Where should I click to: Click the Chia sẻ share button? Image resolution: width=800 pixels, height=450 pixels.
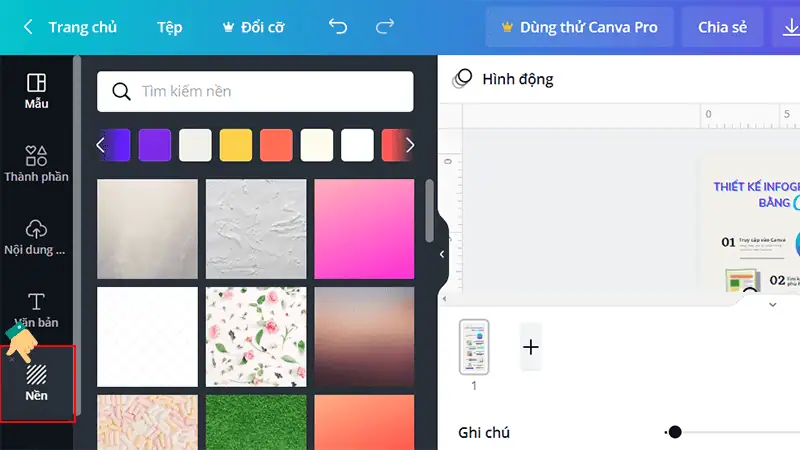722,27
